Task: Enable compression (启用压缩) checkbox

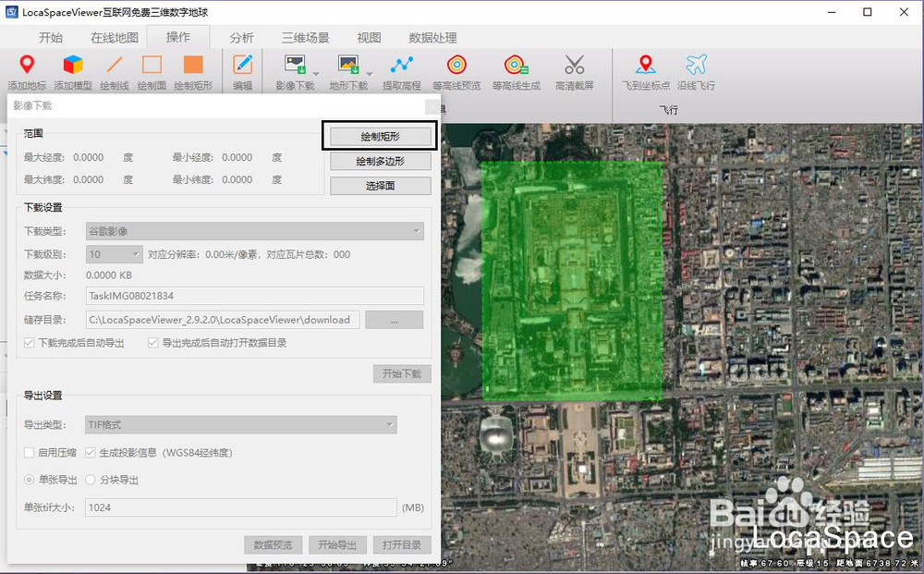Action: point(29,453)
